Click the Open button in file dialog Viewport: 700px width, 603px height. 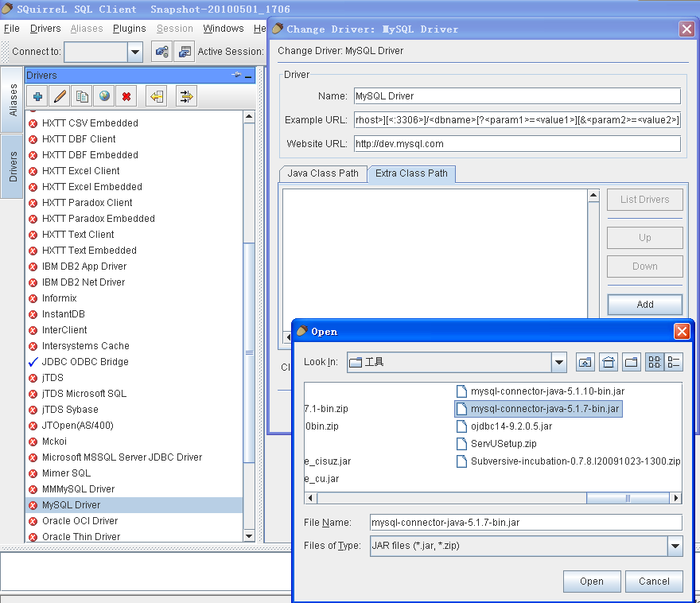(592, 582)
